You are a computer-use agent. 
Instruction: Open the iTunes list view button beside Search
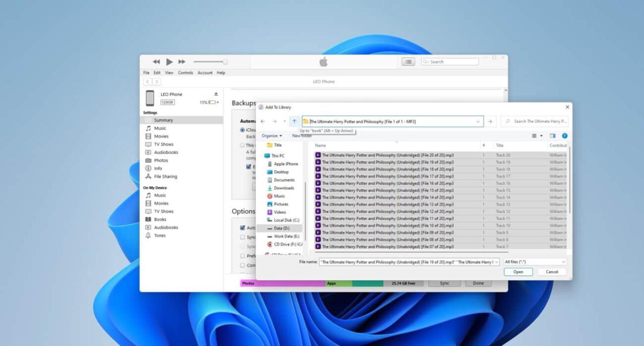click(408, 62)
